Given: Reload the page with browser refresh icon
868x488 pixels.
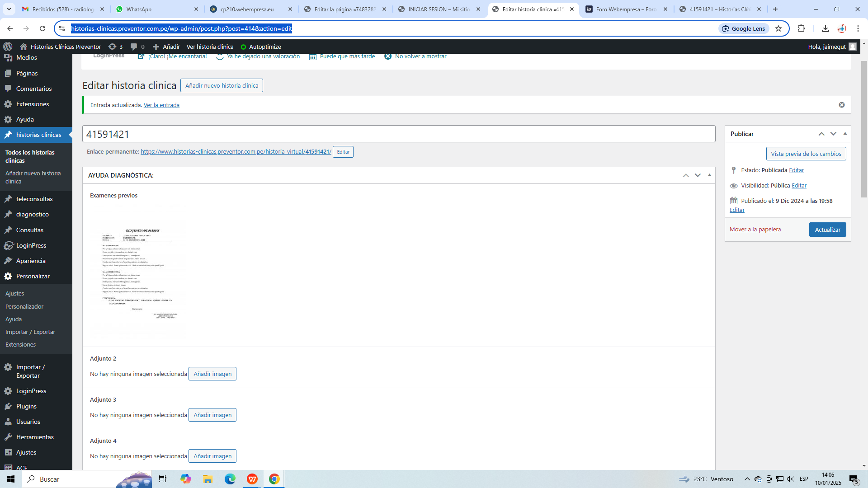Looking at the screenshot, I should pyautogui.click(x=42, y=28).
